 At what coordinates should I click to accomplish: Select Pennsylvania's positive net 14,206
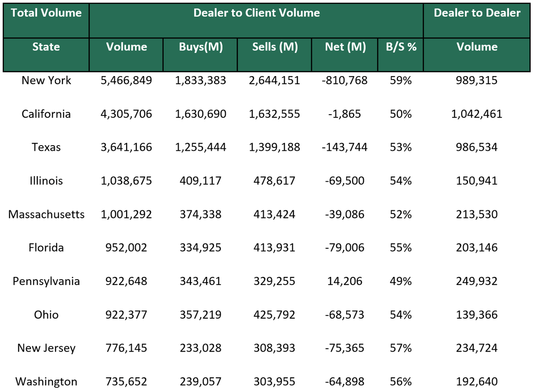click(345, 281)
